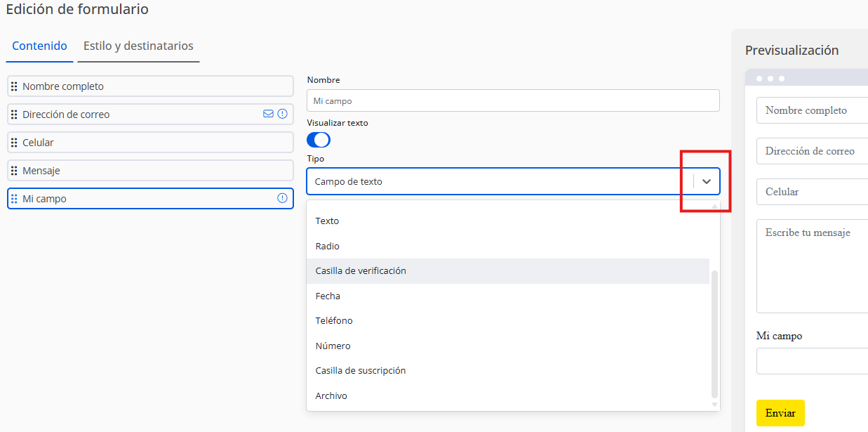Click drag handle beside Celular field

[14, 143]
